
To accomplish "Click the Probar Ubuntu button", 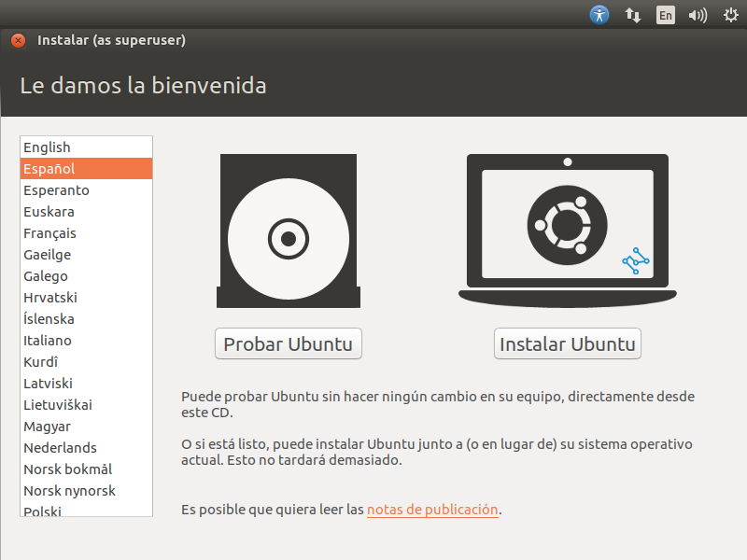I will (x=289, y=343).
